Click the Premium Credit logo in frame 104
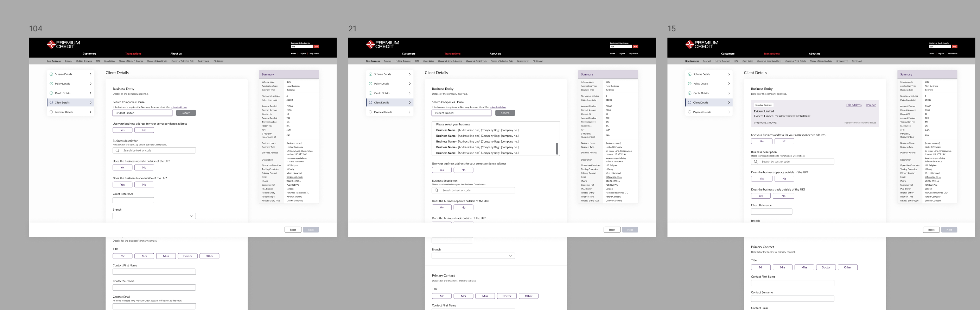The image size is (980, 310). [x=64, y=44]
